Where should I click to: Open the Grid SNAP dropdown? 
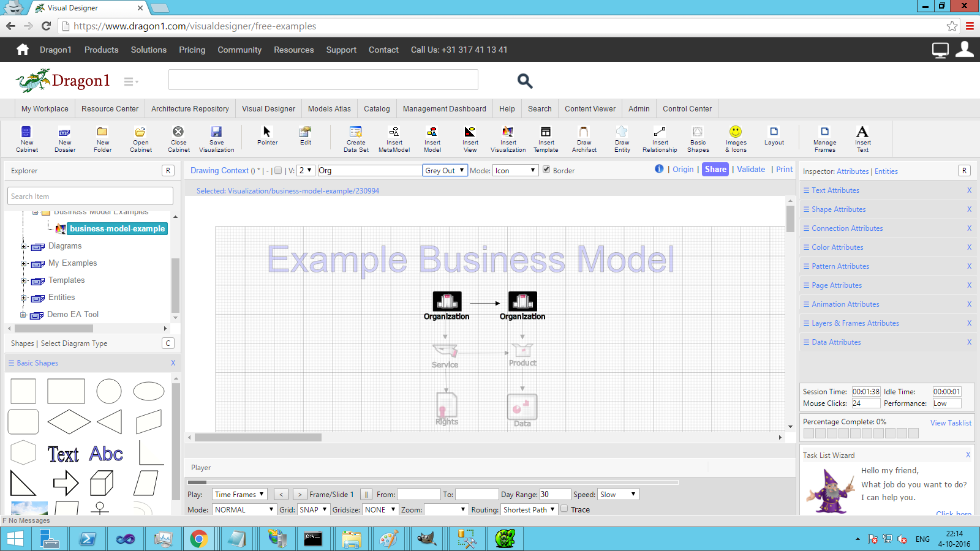click(313, 509)
